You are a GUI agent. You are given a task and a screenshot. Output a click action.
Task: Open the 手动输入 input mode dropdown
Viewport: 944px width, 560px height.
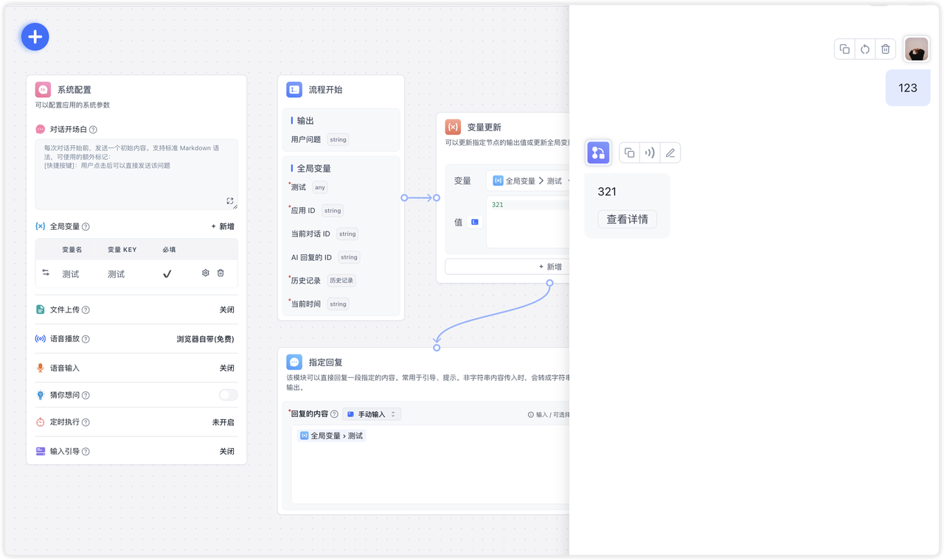pyautogui.click(x=372, y=414)
